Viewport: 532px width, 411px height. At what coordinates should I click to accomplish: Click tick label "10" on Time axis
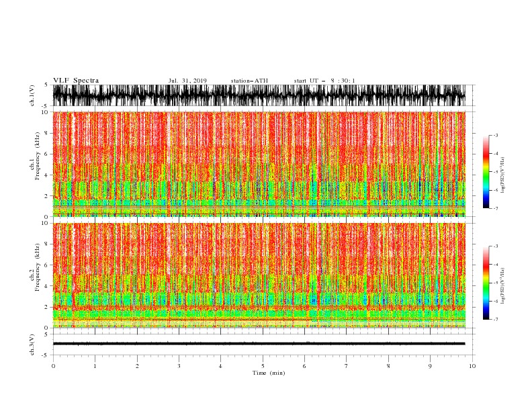(x=472, y=366)
